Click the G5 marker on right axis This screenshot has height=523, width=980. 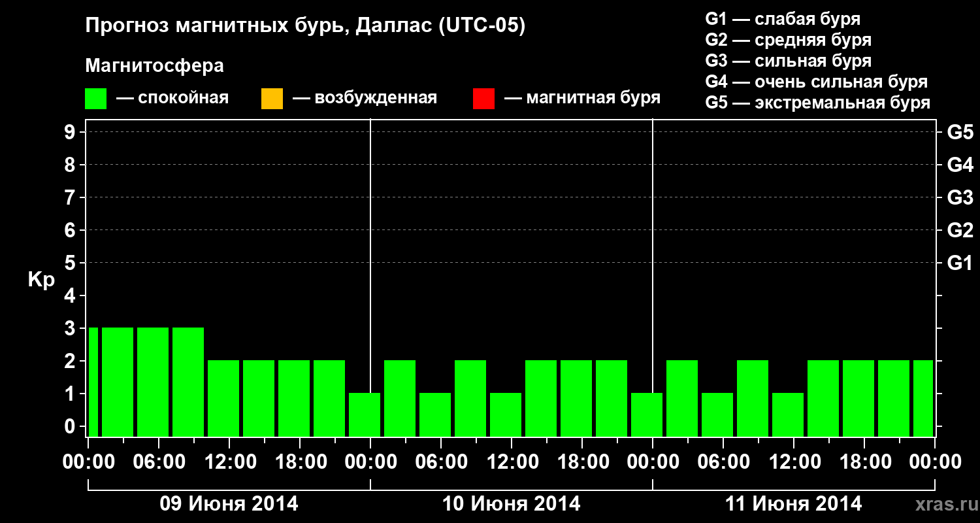960,132
